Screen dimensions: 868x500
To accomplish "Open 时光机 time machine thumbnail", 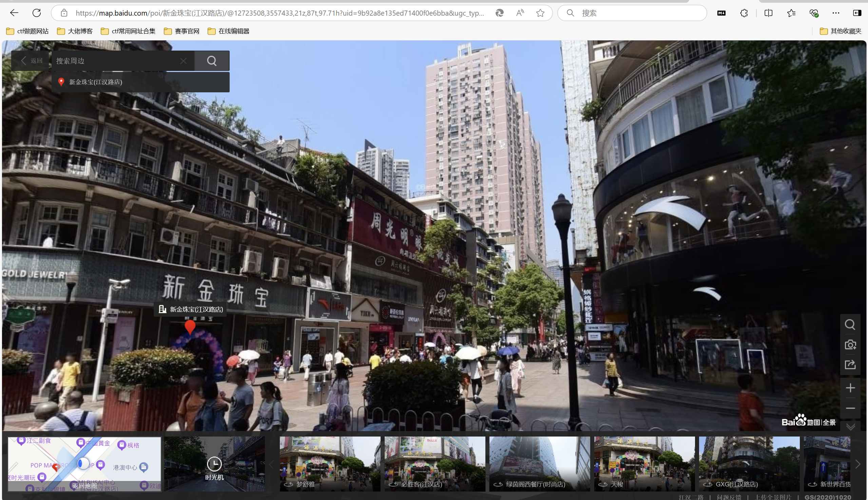I will (x=214, y=464).
